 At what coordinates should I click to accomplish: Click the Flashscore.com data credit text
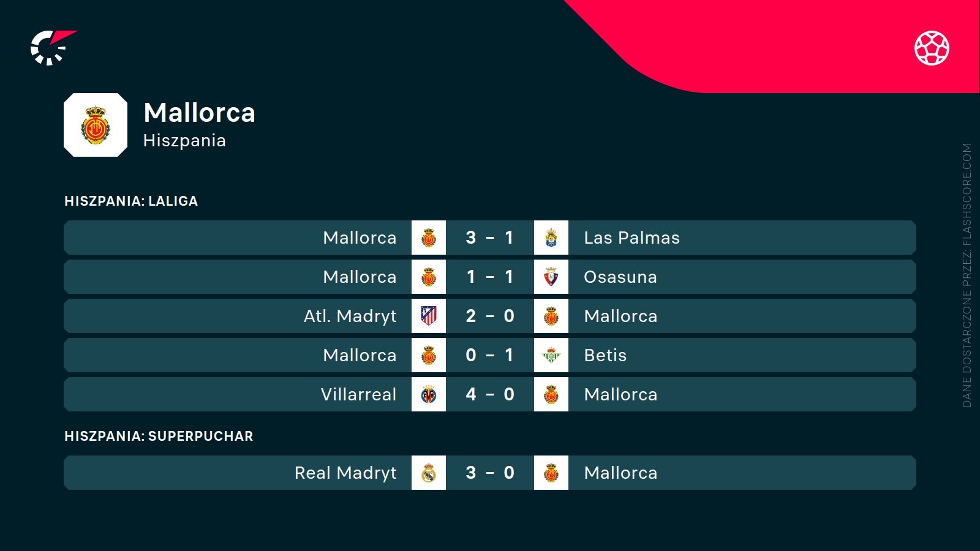tap(967, 275)
